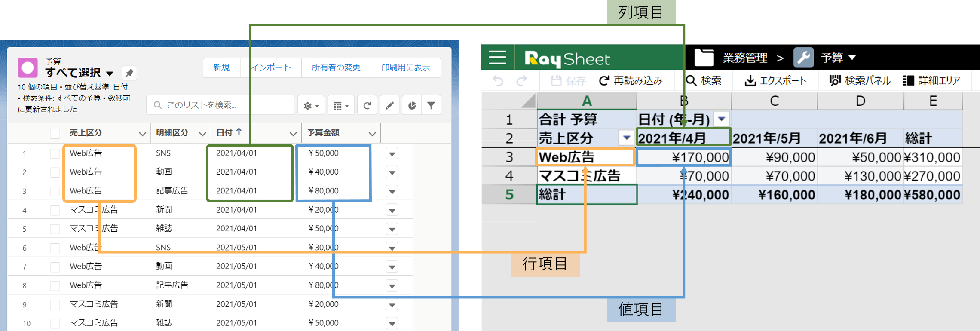This screenshot has width=980, height=331.
Task: Click the filter funnel icon
Action: click(431, 105)
